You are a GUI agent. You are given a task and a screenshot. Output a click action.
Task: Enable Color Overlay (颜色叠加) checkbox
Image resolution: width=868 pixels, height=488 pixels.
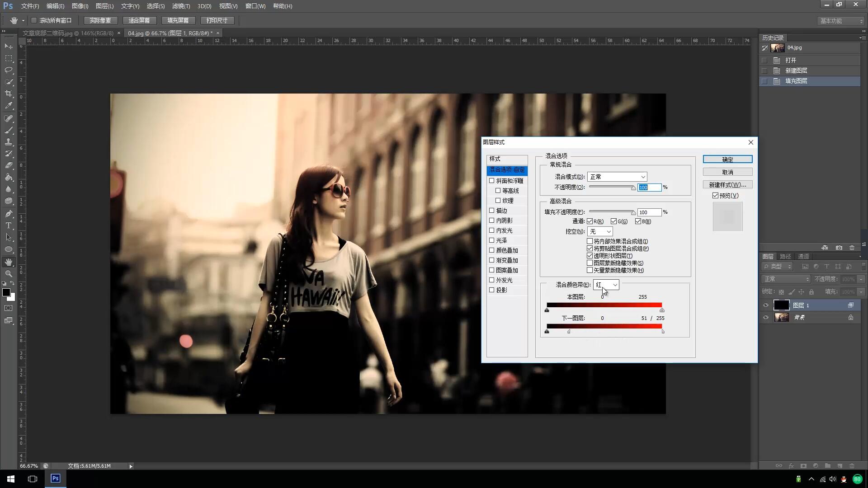click(x=491, y=250)
